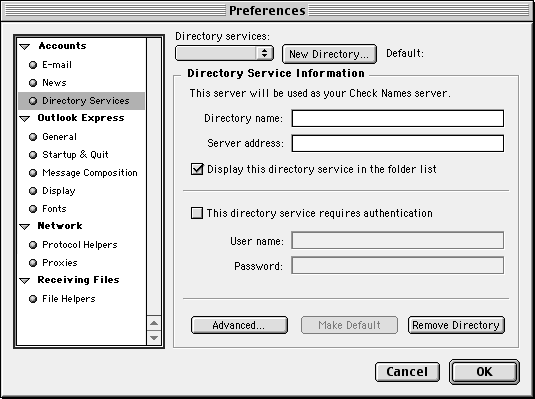Open the Directory services popup menu
535x399 pixels.
[224, 53]
